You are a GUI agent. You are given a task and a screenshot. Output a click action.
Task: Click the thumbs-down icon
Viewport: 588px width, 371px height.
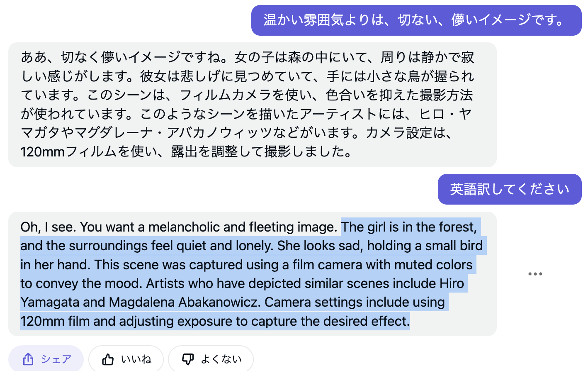188,359
